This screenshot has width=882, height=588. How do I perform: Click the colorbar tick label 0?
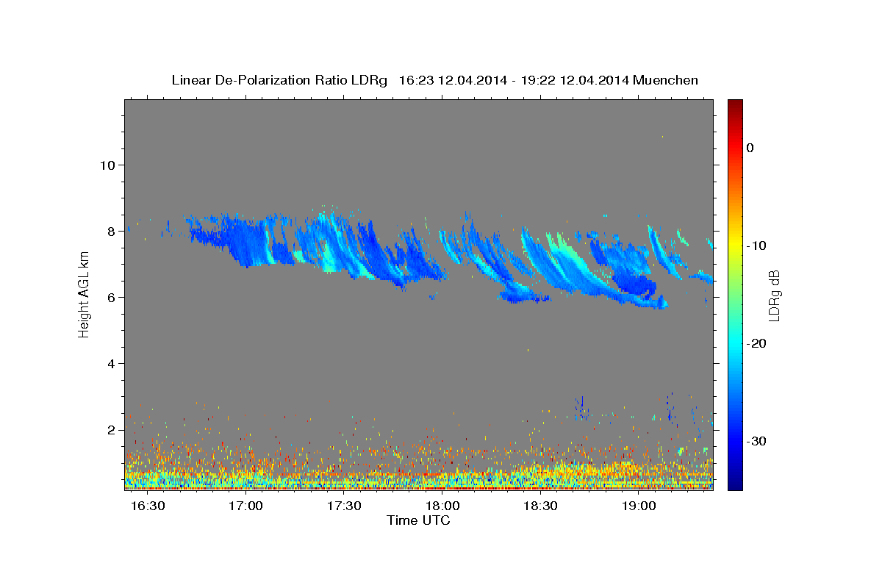pyautogui.click(x=750, y=148)
